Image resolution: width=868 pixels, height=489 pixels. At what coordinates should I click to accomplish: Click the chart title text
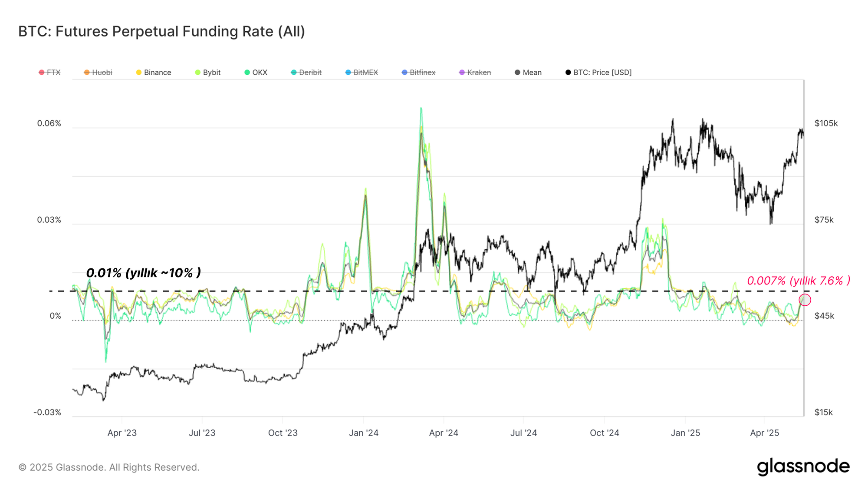161,31
